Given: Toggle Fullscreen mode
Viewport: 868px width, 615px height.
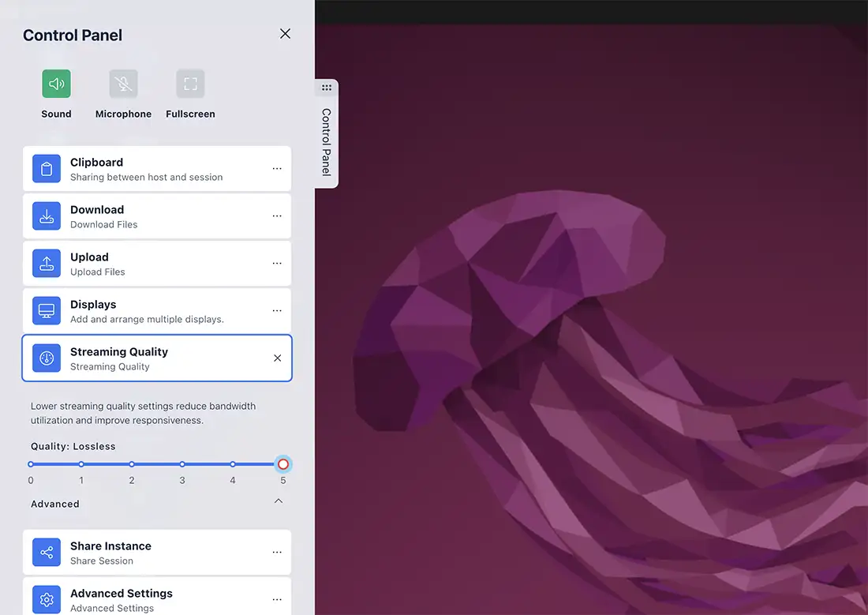Looking at the screenshot, I should pyautogui.click(x=190, y=84).
